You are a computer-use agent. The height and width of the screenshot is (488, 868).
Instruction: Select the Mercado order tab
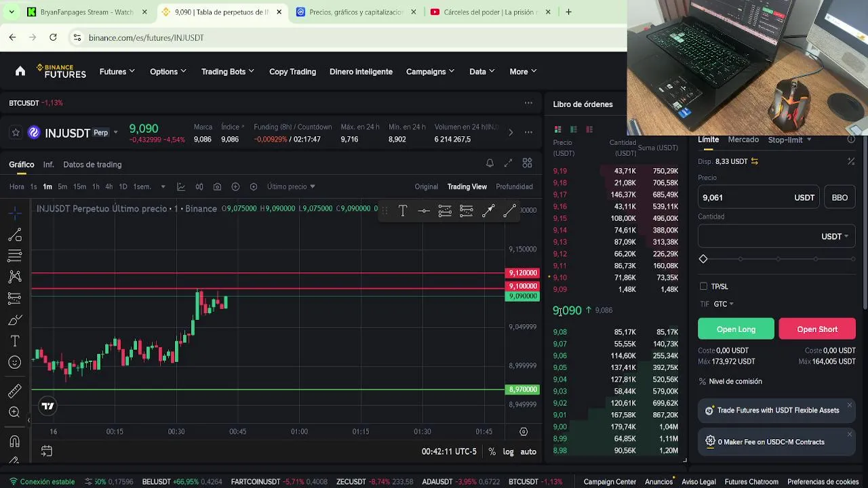[x=743, y=140]
